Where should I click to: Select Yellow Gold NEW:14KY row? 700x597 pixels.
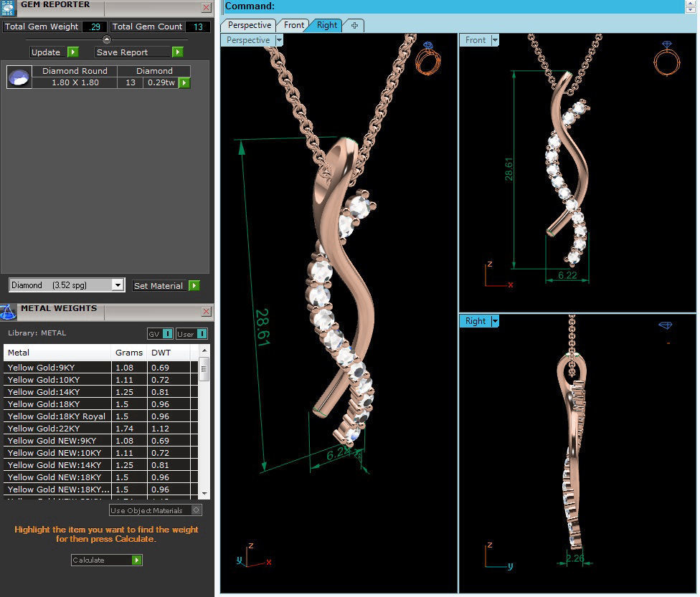point(100,465)
